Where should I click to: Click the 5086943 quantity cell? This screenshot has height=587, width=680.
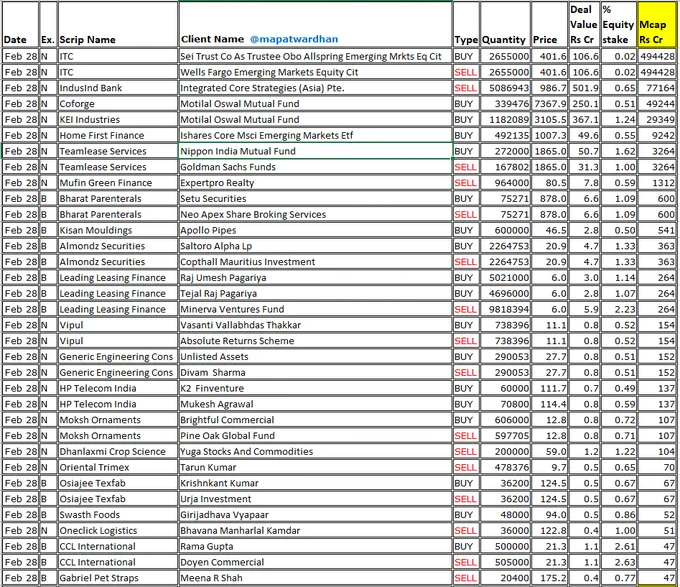(x=505, y=88)
